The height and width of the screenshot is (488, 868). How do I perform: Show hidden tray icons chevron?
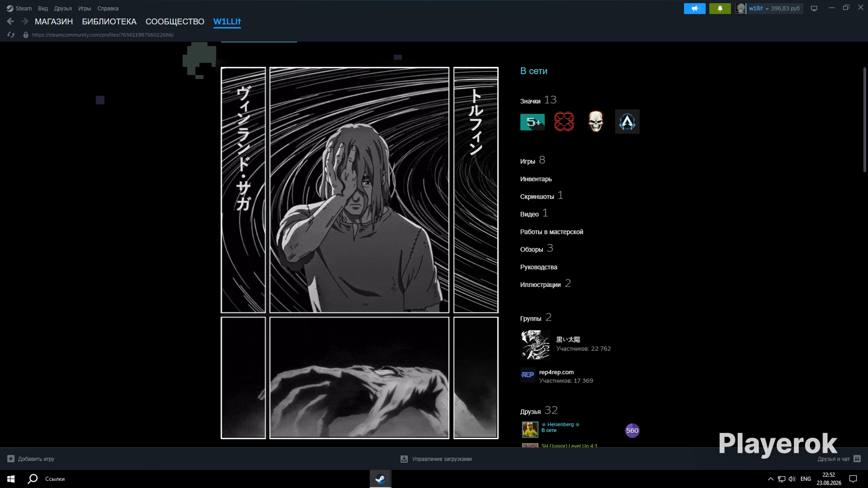coord(770,479)
